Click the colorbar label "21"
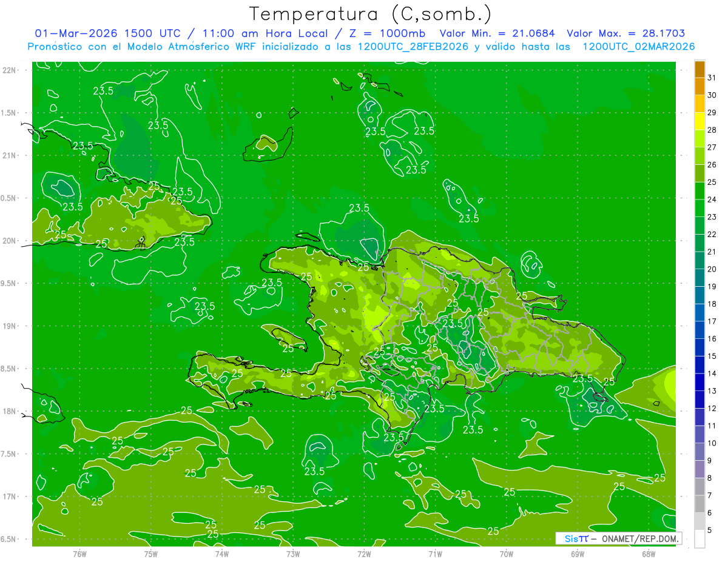 [x=712, y=252]
